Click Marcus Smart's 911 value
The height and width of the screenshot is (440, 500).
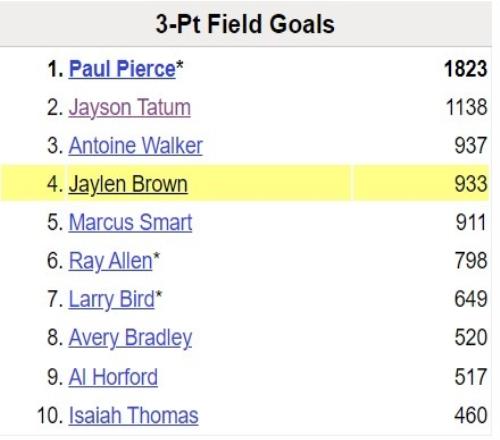coord(471,222)
